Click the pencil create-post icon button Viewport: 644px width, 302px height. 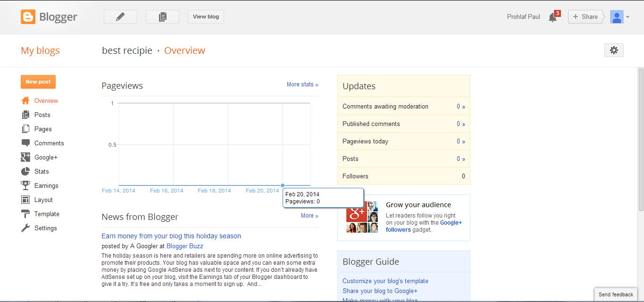120,17
